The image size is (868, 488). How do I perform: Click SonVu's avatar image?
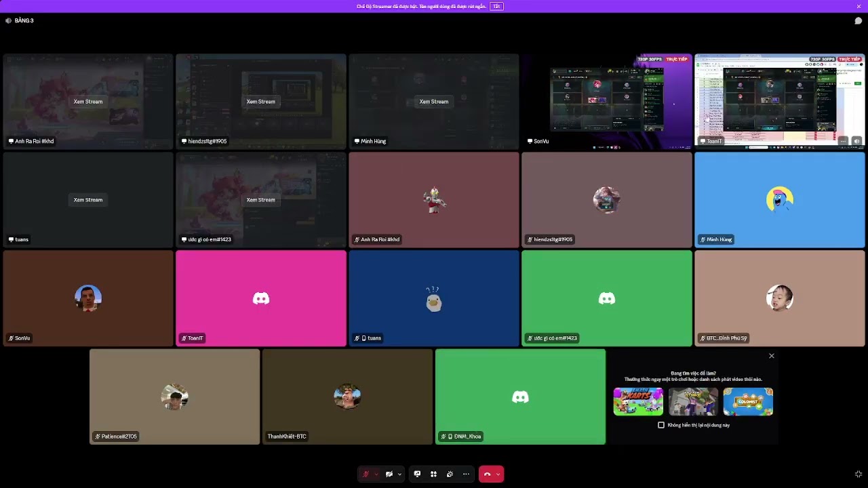point(88,298)
